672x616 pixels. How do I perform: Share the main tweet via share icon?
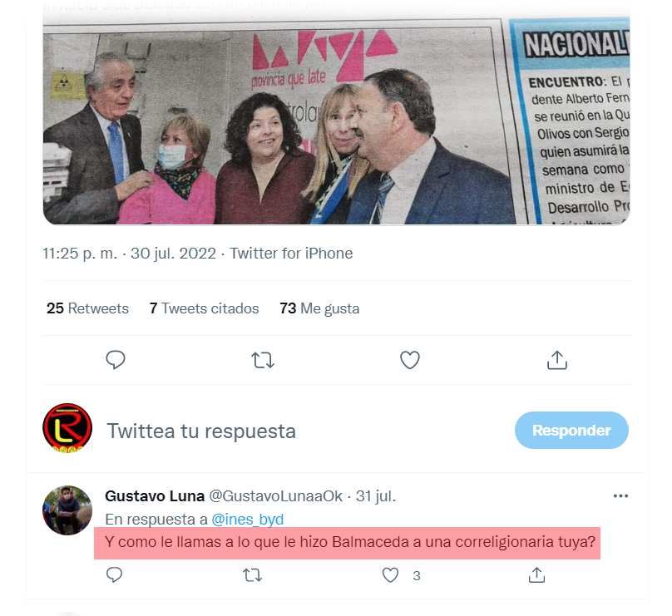tap(556, 360)
